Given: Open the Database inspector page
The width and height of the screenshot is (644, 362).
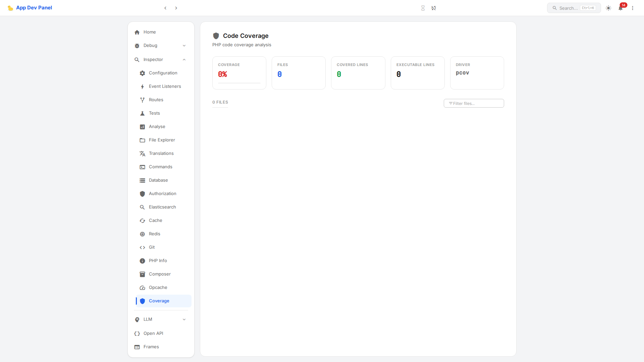Looking at the screenshot, I should [158, 180].
